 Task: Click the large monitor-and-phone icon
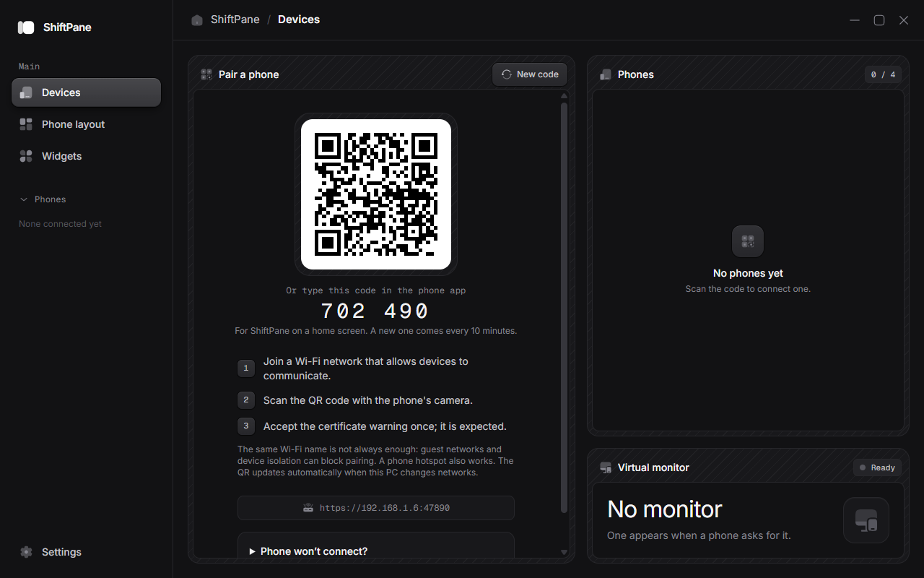pyautogui.click(x=866, y=520)
